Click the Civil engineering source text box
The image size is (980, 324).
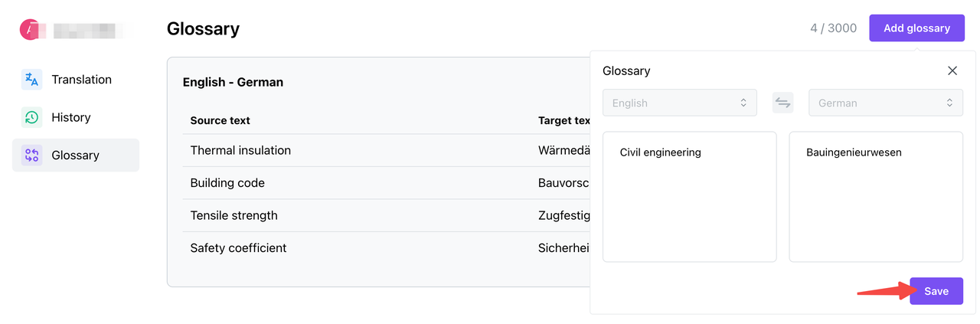(690, 197)
